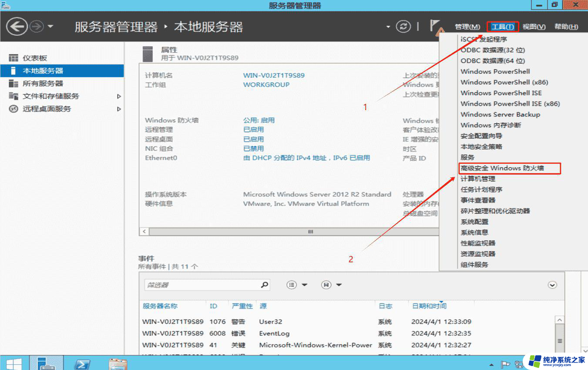The height and width of the screenshot is (370, 588).
Task: Expand events panel with chevron button
Action: (x=552, y=285)
